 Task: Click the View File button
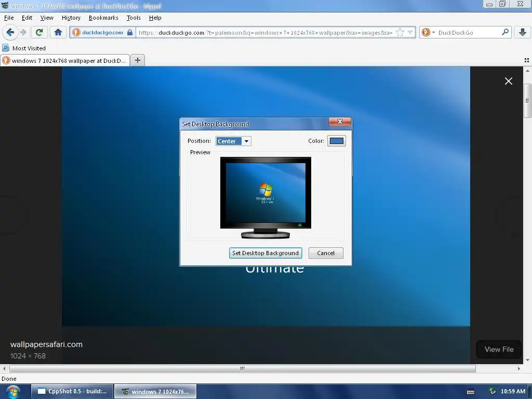point(499,350)
